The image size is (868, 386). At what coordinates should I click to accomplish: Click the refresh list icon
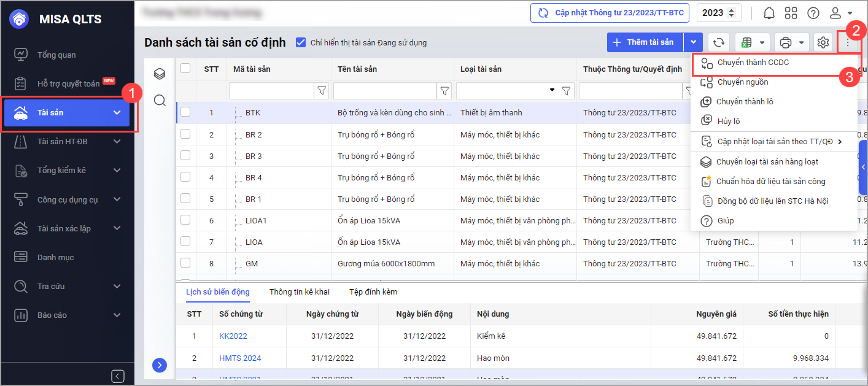click(x=719, y=42)
